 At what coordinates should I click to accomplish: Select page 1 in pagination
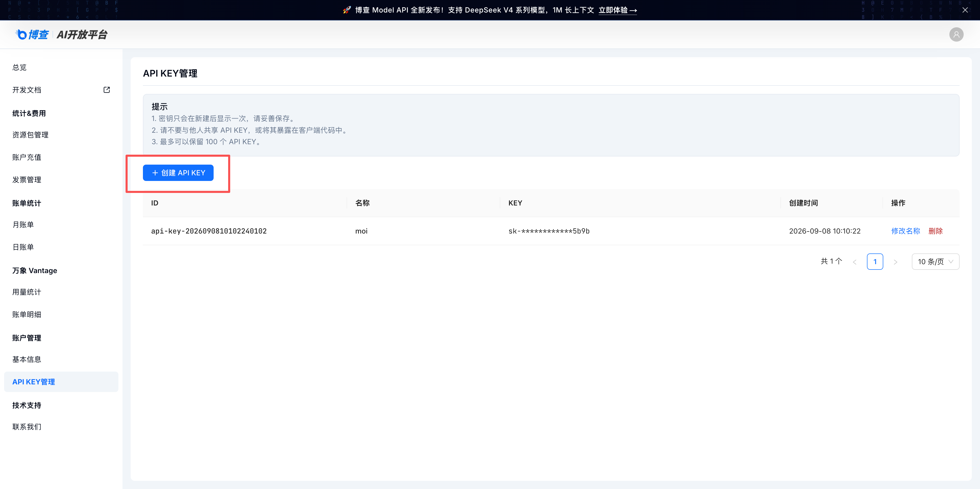tap(875, 261)
